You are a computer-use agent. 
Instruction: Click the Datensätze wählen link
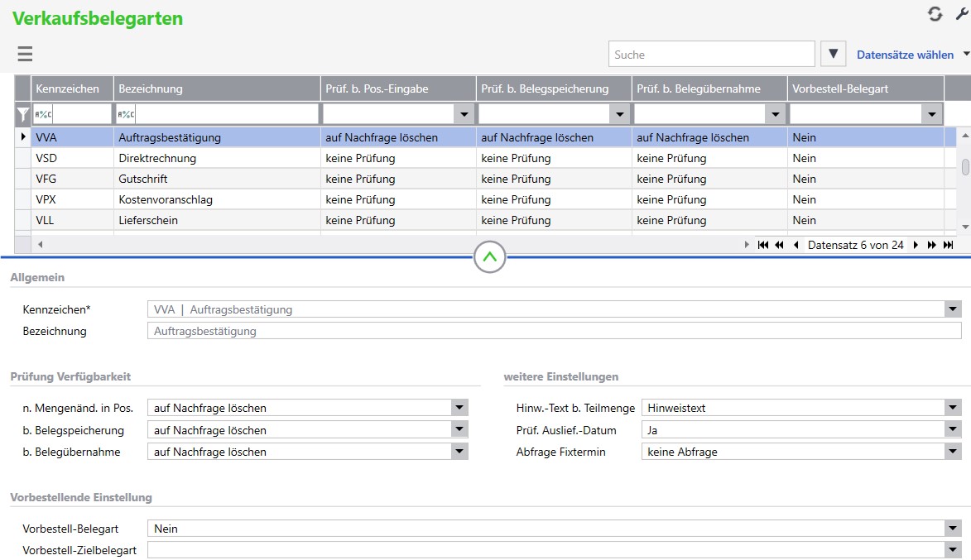(905, 55)
